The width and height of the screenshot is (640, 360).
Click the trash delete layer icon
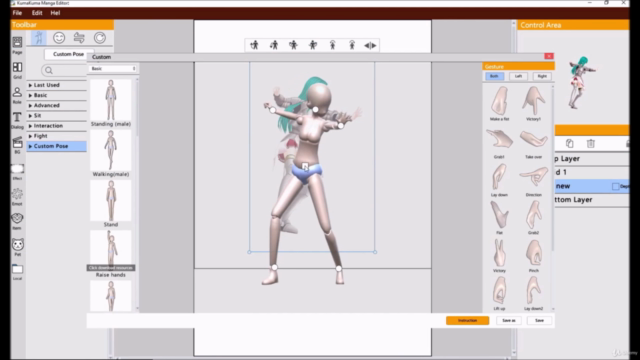point(591,143)
